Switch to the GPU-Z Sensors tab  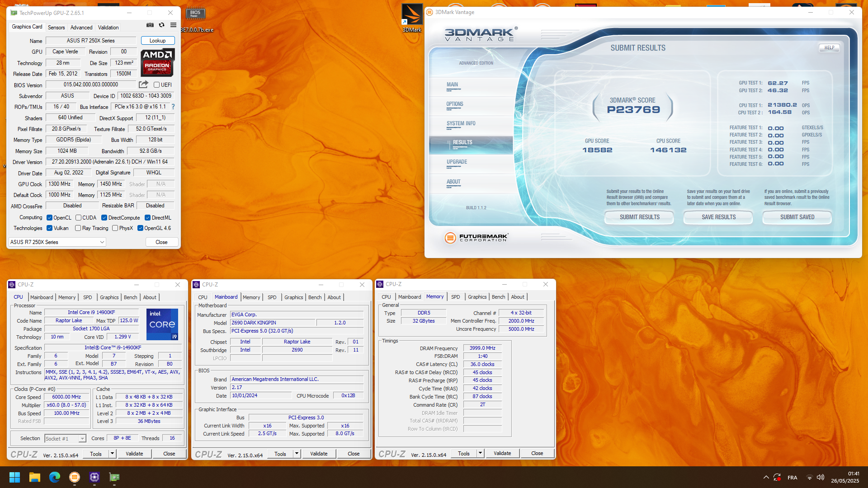(x=57, y=28)
